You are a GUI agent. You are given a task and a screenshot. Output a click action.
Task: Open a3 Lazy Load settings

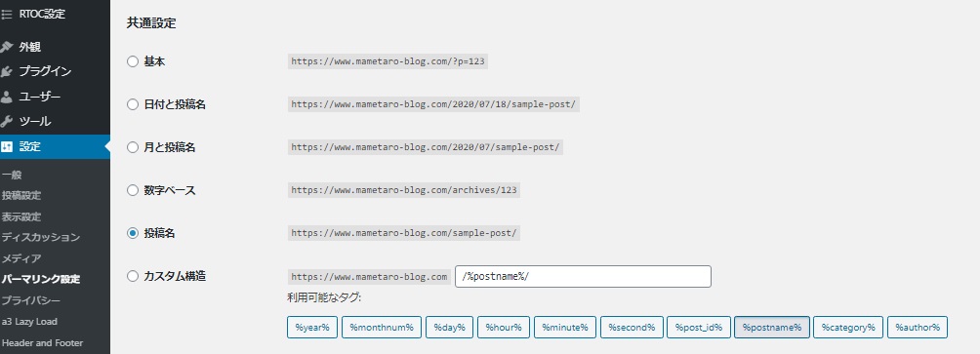29,322
